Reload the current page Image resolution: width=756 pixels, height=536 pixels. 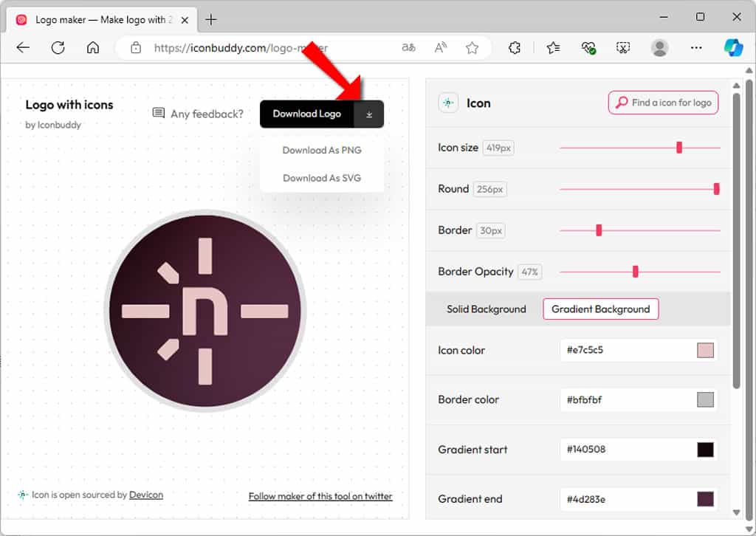click(x=58, y=48)
